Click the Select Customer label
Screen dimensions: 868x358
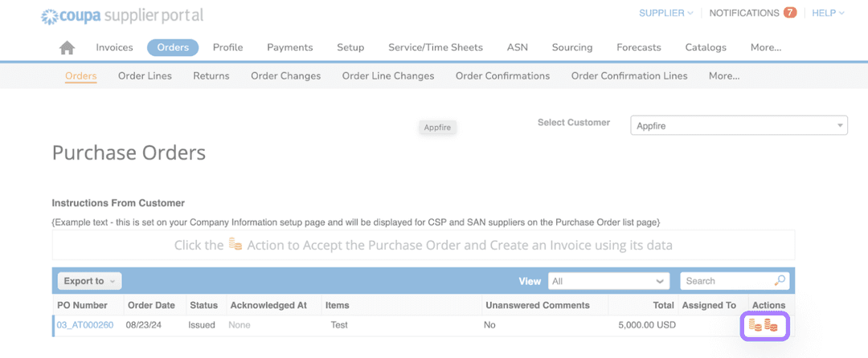click(574, 122)
